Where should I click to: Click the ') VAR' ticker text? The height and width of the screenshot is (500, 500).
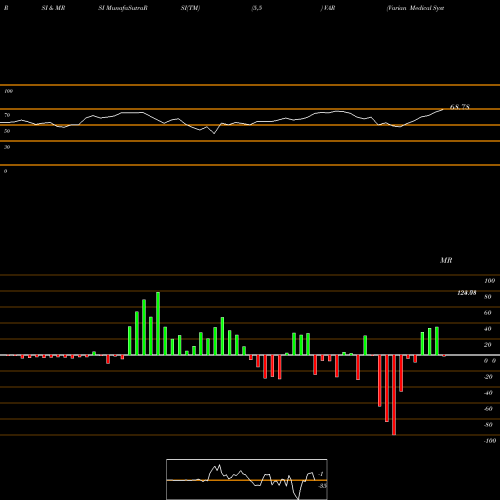coord(328,8)
